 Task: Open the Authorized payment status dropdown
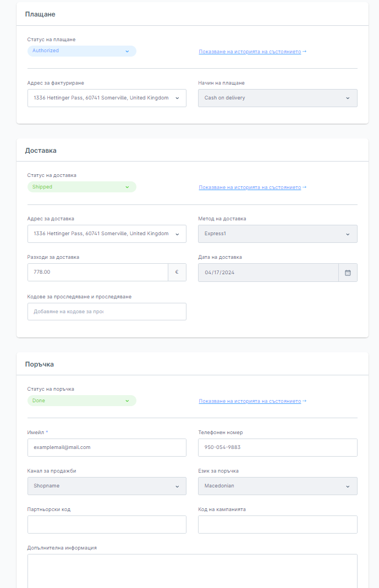[x=81, y=51]
